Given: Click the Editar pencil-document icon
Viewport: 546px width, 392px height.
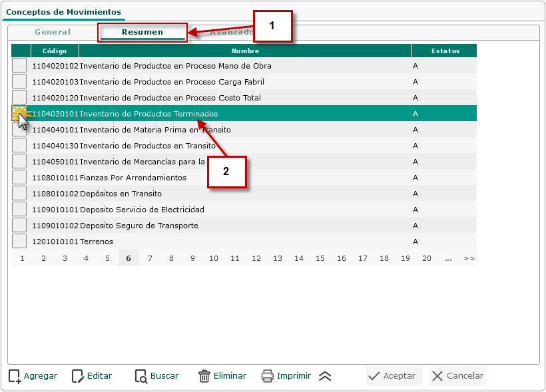Looking at the screenshot, I should [x=78, y=376].
